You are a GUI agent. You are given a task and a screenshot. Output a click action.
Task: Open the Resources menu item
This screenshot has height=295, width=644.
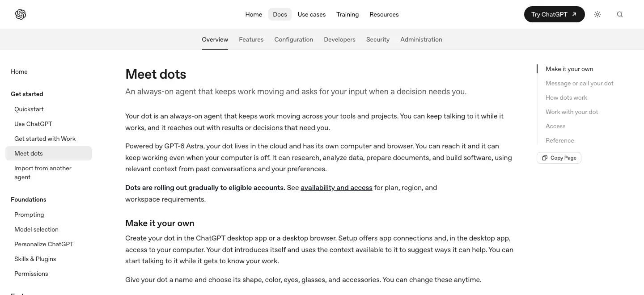[384, 14]
